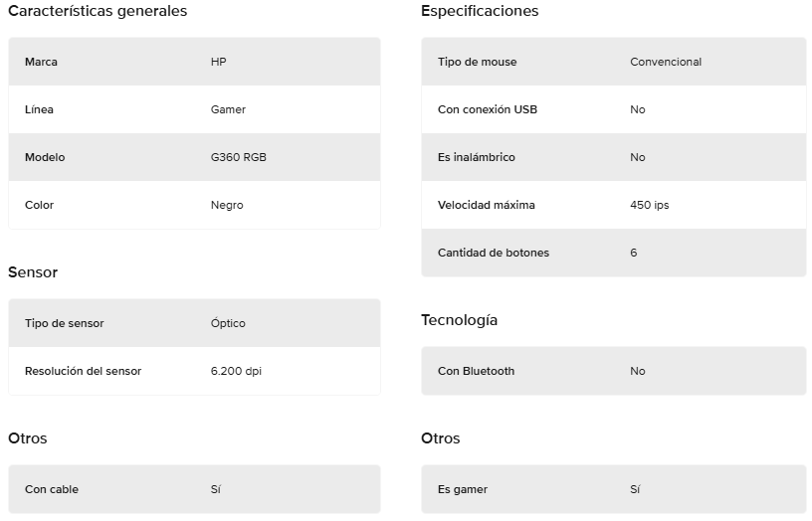Click the Tecnología section heading

click(x=459, y=320)
